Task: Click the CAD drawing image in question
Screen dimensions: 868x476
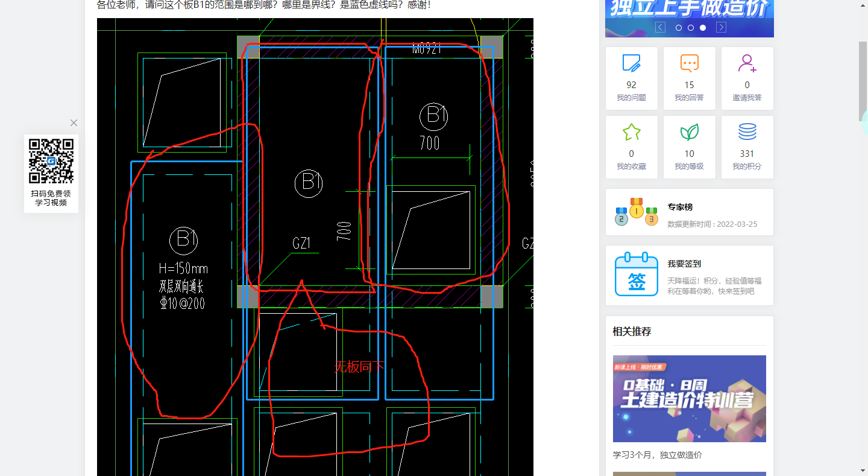Action: 315,247
